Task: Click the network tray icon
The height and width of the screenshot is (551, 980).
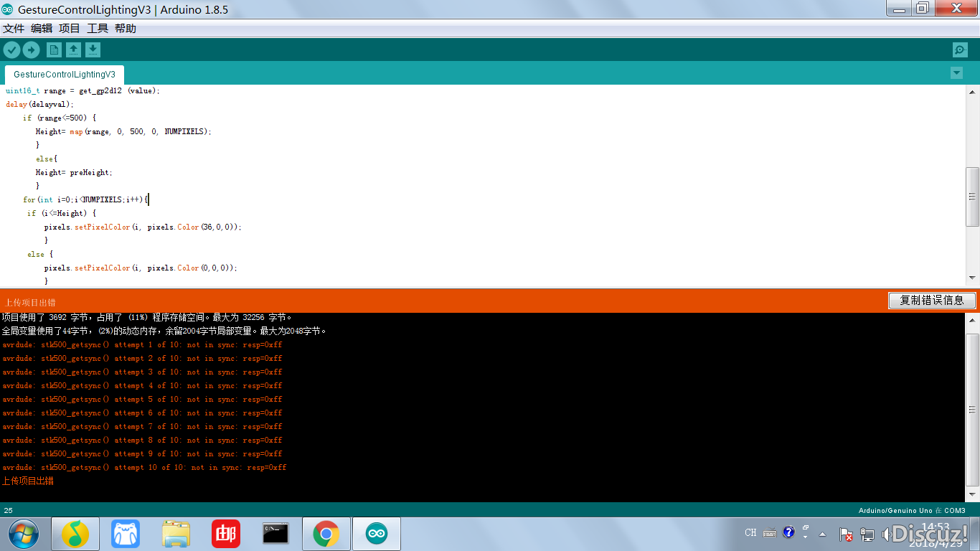Action: click(x=867, y=534)
